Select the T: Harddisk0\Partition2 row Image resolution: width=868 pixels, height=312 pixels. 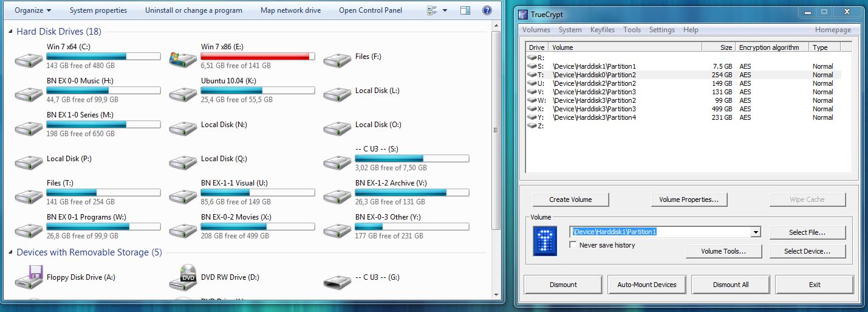(684, 75)
